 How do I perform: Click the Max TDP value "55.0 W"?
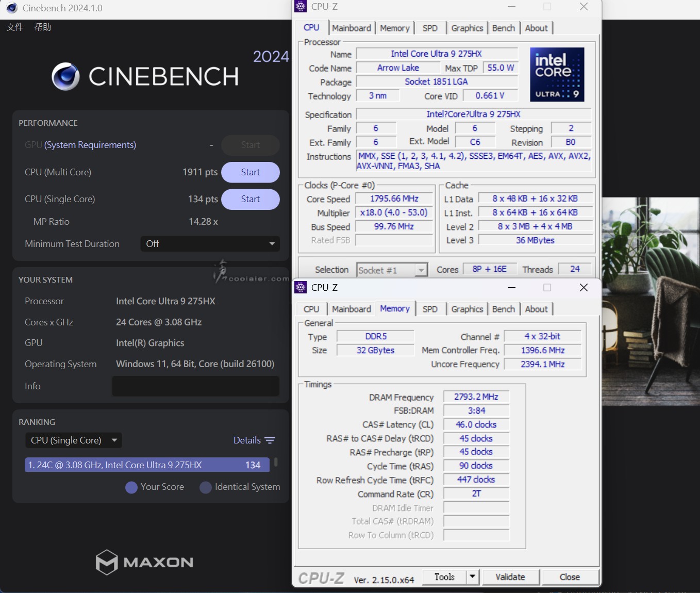(501, 68)
